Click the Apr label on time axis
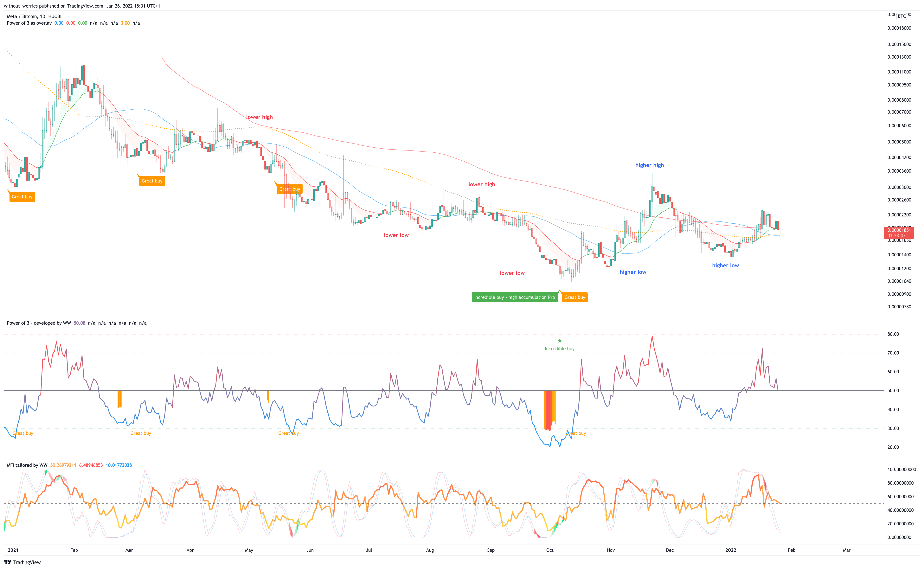This screenshot has width=924, height=569. coord(190,550)
